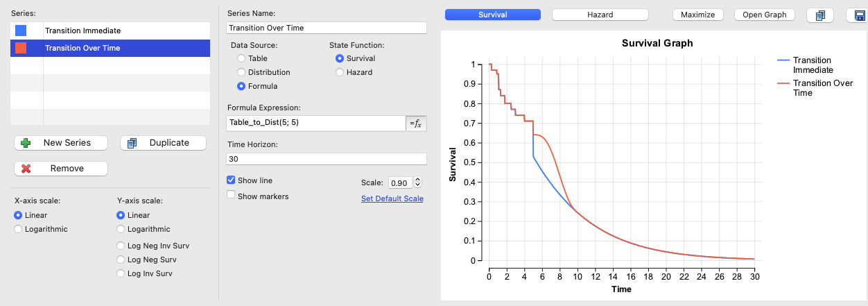The height and width of the screenshot is (306, 868).
Task: Set X-axis scale to Logarithmic
Action: [x=19, y=229]
